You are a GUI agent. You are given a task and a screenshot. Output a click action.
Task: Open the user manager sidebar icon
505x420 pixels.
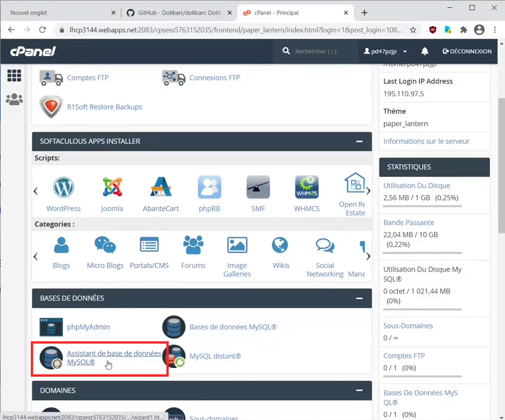click(x=14, y=99)
